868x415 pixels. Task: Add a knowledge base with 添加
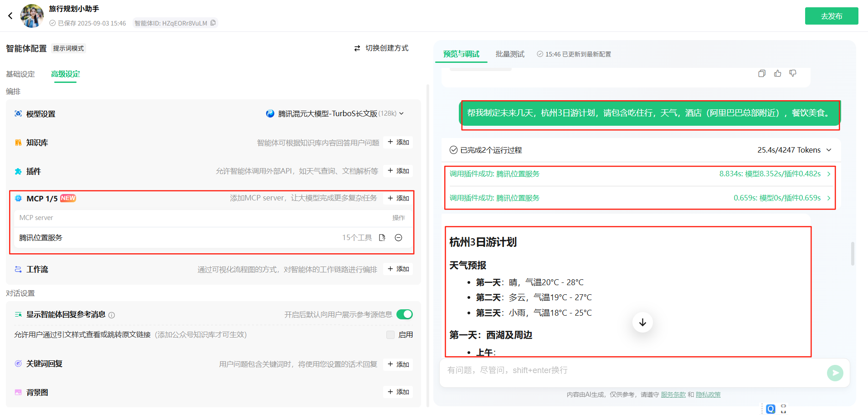point(398,142)
